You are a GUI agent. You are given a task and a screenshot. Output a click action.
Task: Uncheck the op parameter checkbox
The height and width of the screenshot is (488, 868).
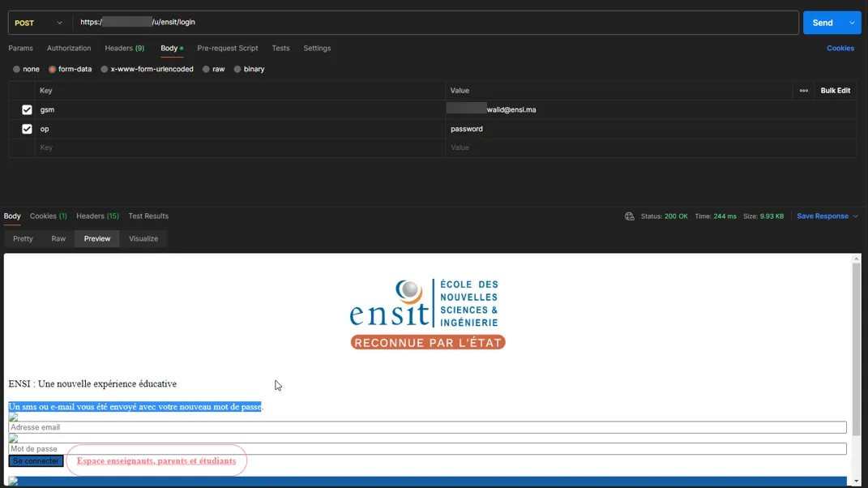27,129
